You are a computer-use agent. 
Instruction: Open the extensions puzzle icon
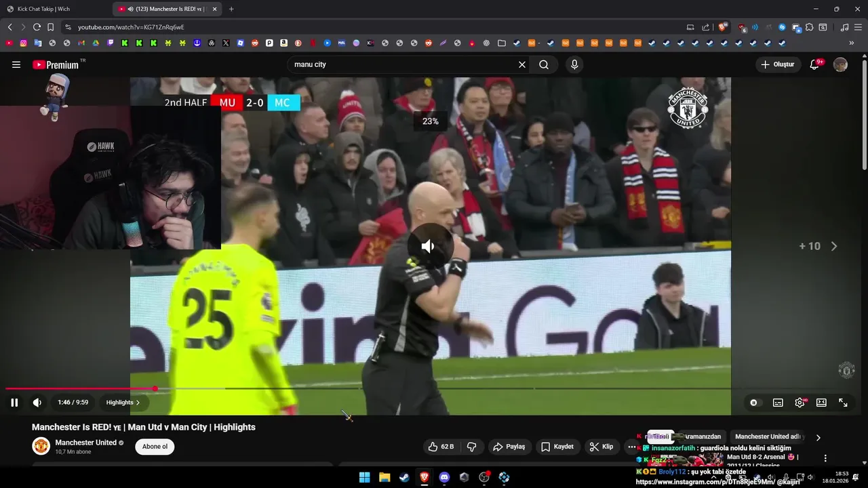809,27
